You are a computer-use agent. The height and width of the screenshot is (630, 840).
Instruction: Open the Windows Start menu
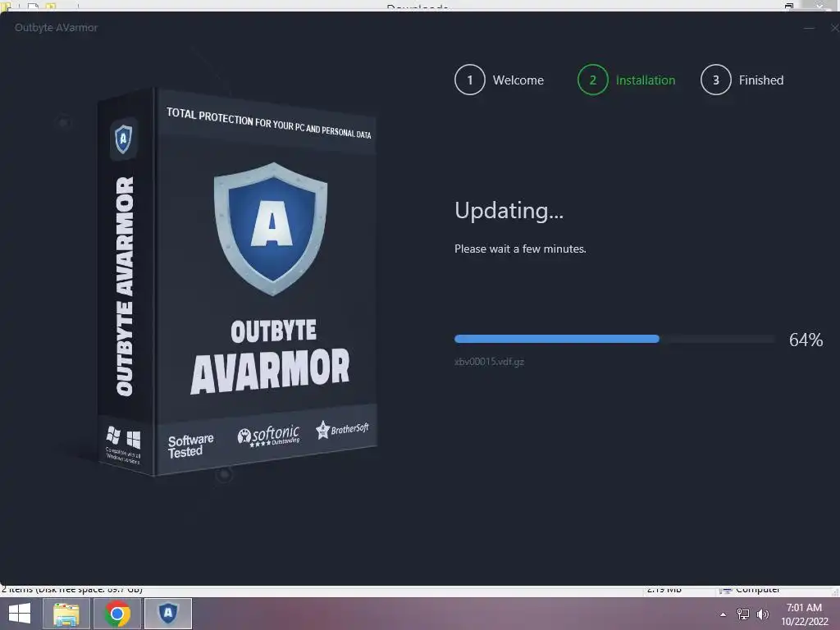pyautogui.click(x=20, y=614)
